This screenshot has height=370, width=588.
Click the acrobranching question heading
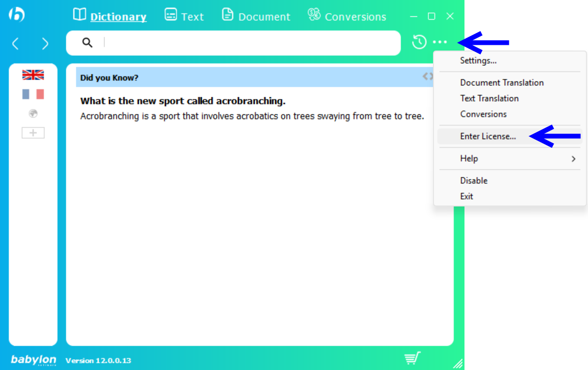(183, 101)
